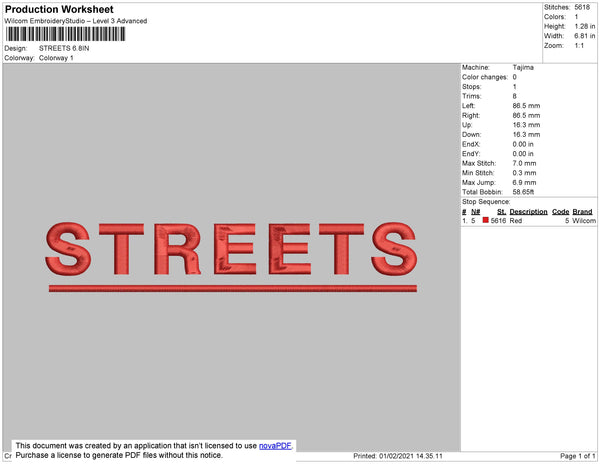Select the Max Jump value 6.9 mm

pyautogui.click(x=524, y=182)
